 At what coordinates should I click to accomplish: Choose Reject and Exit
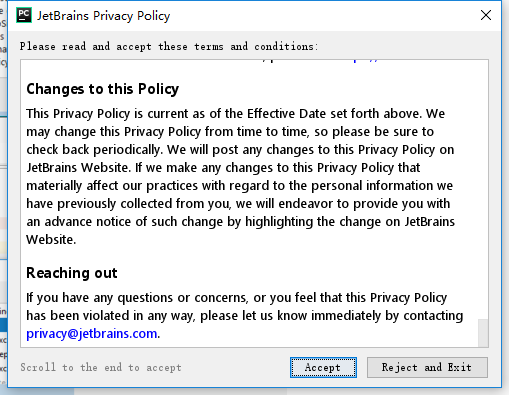(x=427, y=367)
